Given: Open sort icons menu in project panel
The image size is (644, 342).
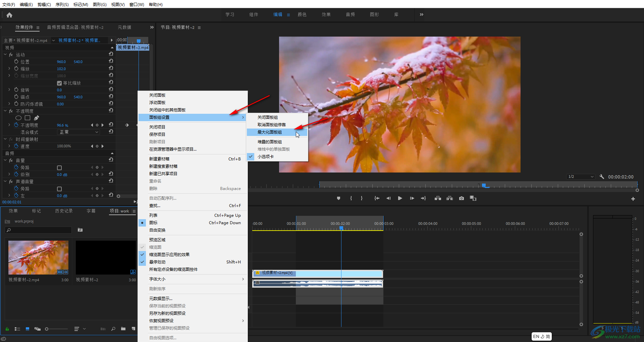Looking at the screenshot, I should [x=77, y=329].
